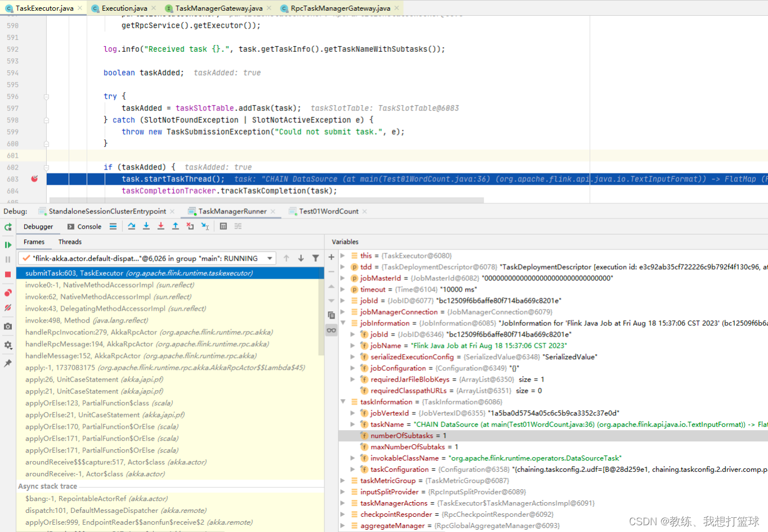Click the editor horizontal scrollbar
Screen dimensions: 768x532
266,200
